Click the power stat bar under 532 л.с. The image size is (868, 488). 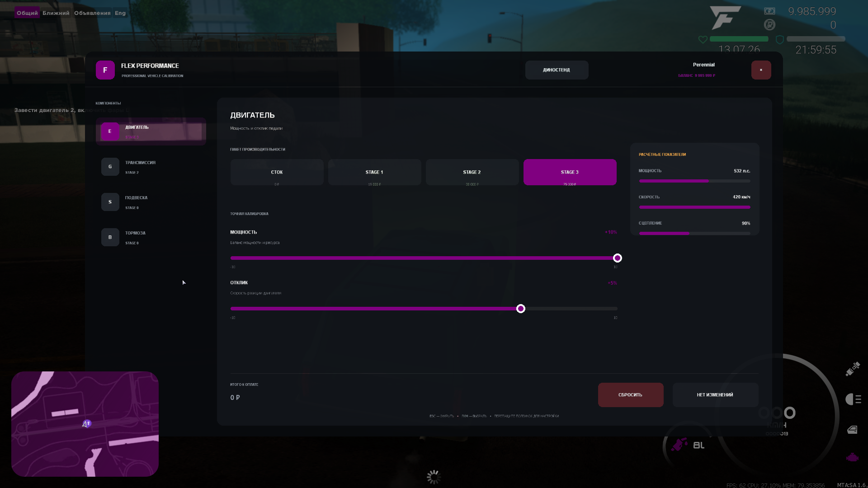coord(694,181)
